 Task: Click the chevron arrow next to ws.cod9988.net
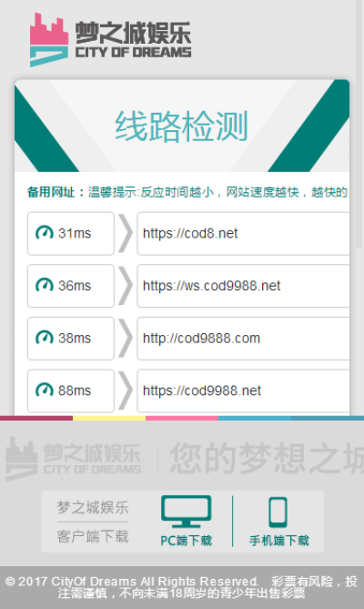point(126,286)
